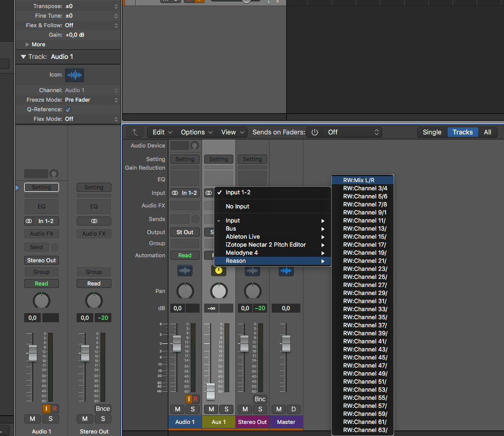Open the mixer Edit dropdown menu
Screen dimensions: 504x436
point(162,132)
